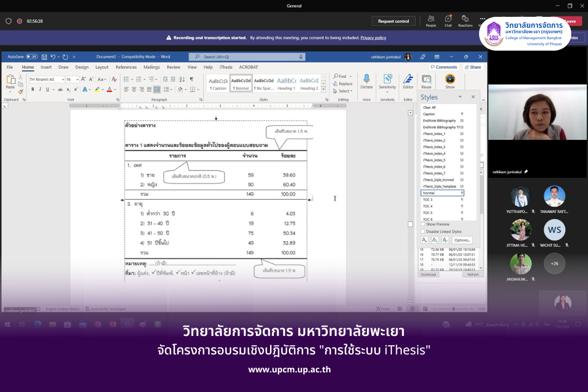
Task: Align text left
Action: 126,89
